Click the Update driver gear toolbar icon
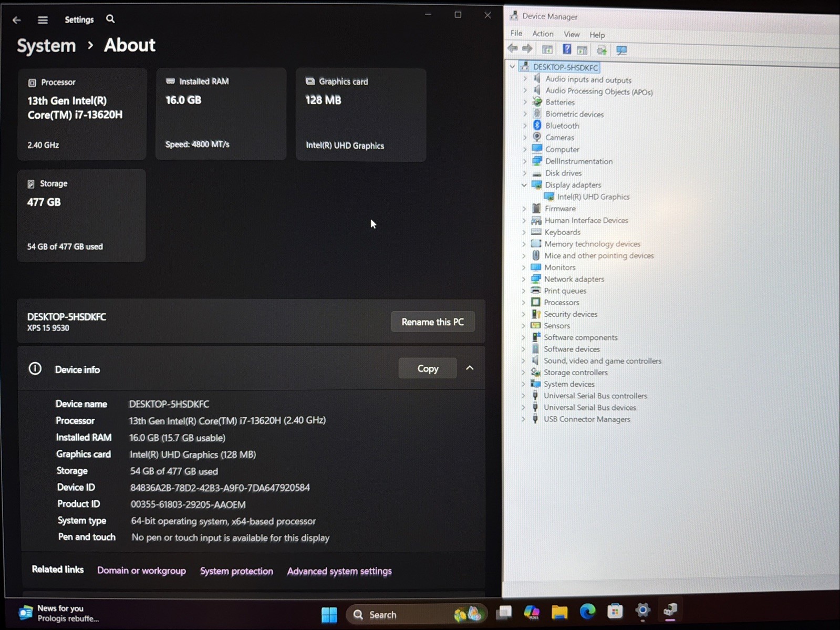Viewport: 840px width, 630px height. click(602, 50)
